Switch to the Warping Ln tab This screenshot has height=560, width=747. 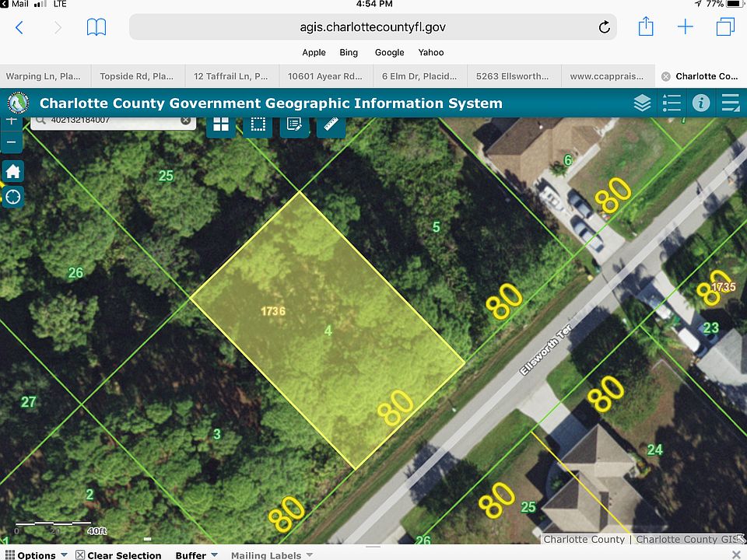coord(45,76)
